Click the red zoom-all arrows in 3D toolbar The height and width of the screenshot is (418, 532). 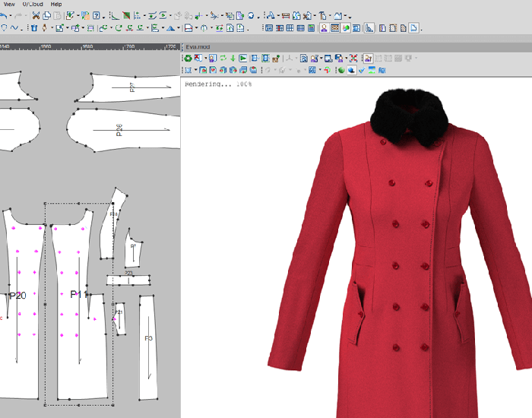353,59
